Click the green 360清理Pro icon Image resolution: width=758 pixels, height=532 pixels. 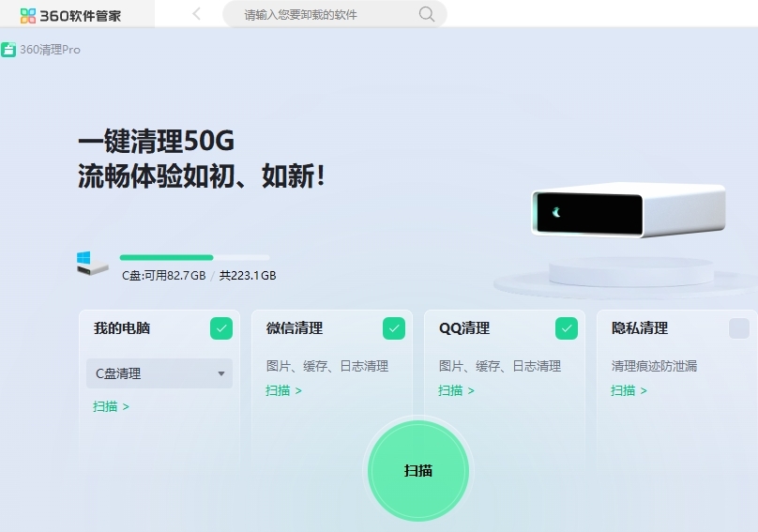click(x=8, y=50)
